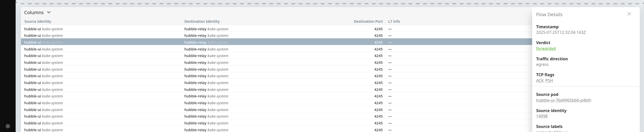Viewport: 644px width, 132px height.
Task: Expand the Columns dropdown chevron
Action: point(49,12)
